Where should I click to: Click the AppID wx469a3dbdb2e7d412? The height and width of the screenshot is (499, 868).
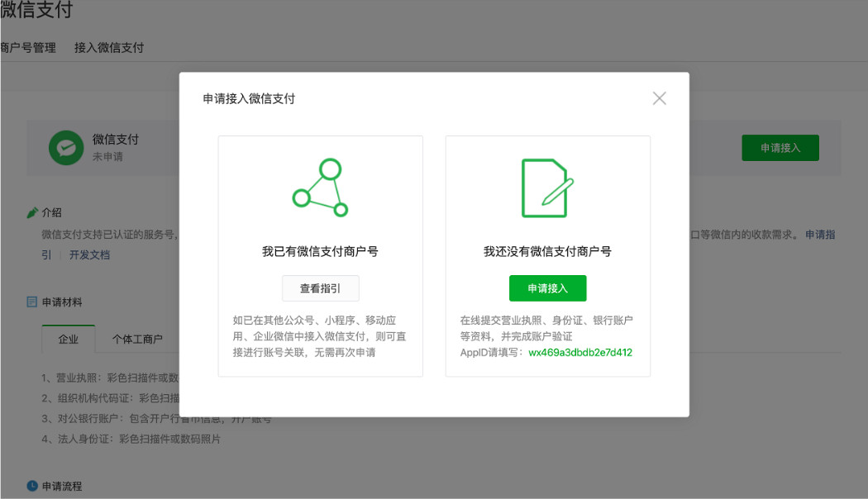(x=580, y=353)
